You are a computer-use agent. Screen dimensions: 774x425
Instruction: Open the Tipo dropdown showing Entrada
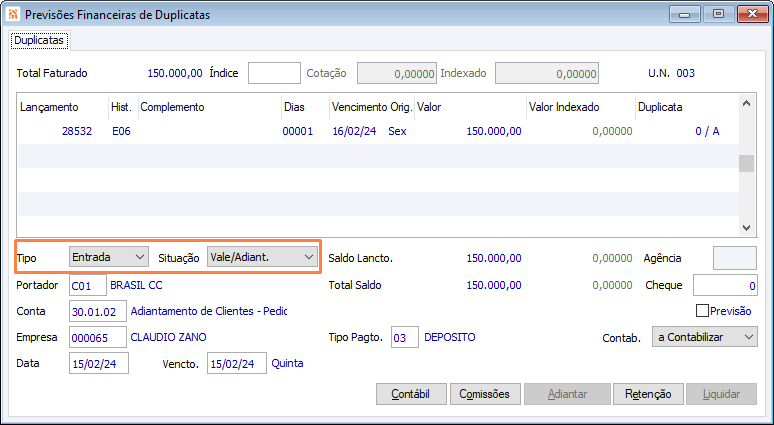(x=109, y=257)
